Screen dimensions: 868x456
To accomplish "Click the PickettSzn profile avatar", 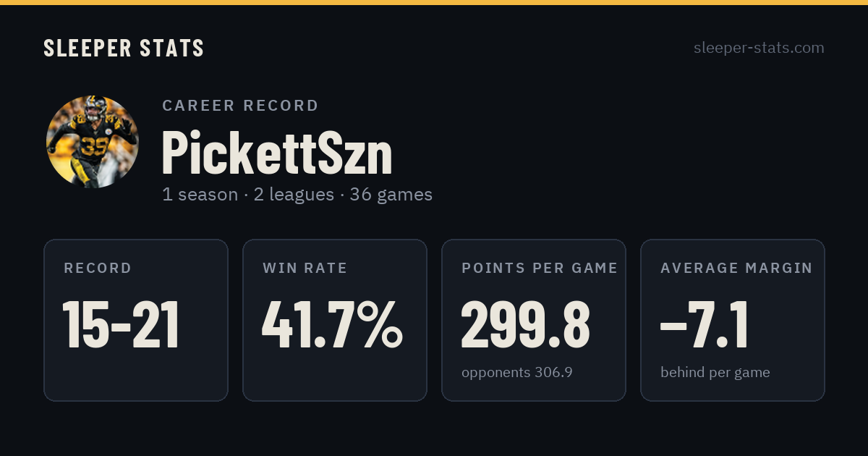I will tap(93, 142).
